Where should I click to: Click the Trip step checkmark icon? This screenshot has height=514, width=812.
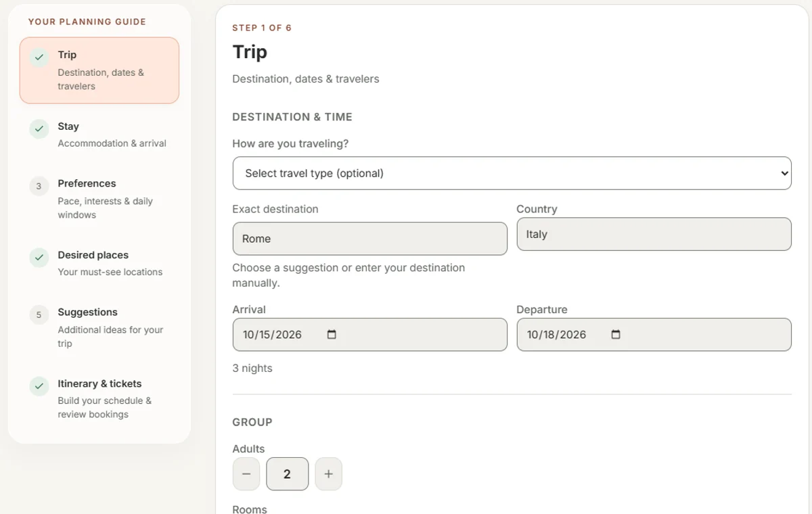[x=39, y=57]
